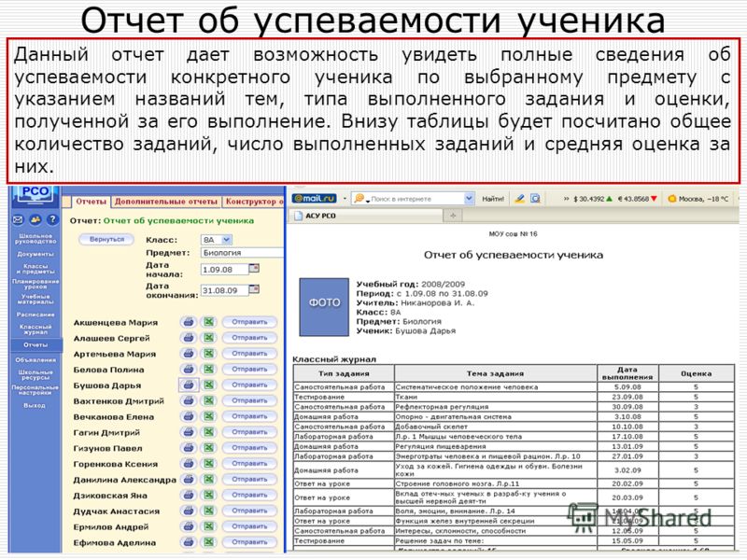Screen dimensions: 747x560
Task: Print report for Артемьева Мария
Action: click(189, 354)
